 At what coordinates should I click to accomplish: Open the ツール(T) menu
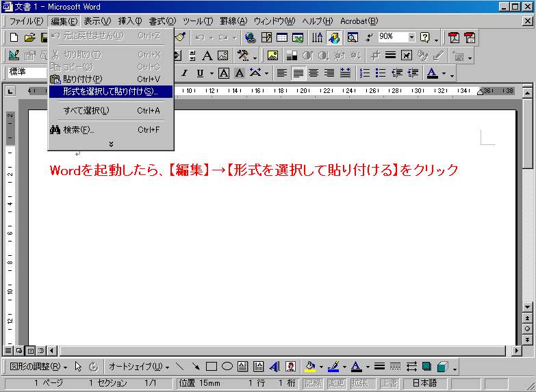click(198, 21)
